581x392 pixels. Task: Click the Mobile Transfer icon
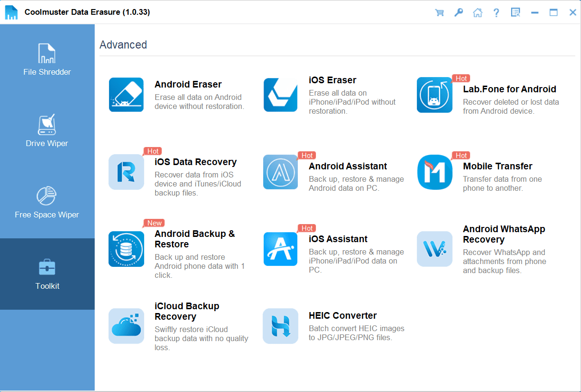coord(434,172)
